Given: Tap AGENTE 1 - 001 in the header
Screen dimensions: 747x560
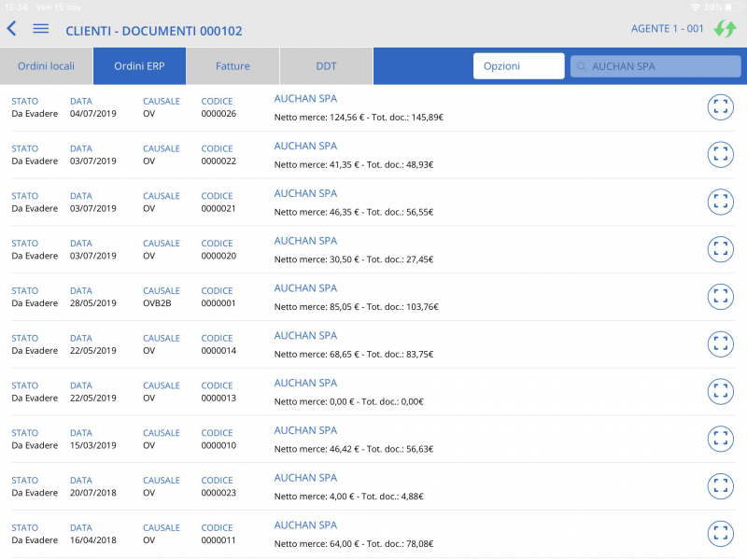Looking at the screenshot, I should (668, 29).
